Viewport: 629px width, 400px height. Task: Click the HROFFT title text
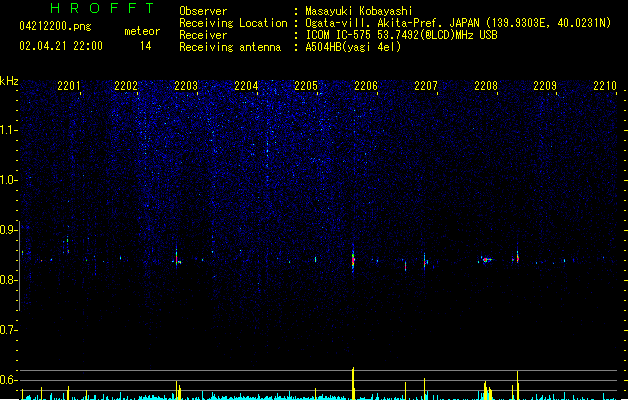pyautogui.click(x=102, y=8)
